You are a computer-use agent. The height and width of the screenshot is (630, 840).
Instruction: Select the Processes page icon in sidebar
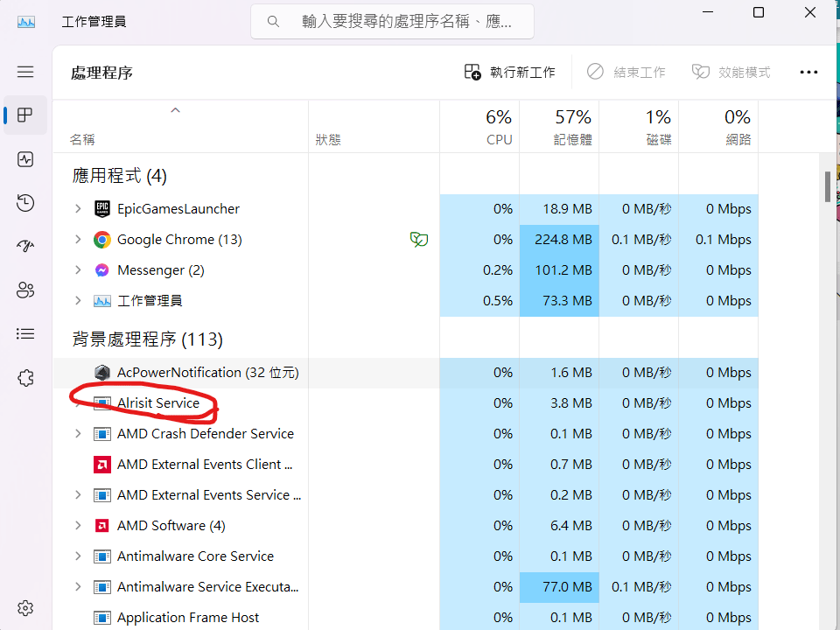point(25,115)
